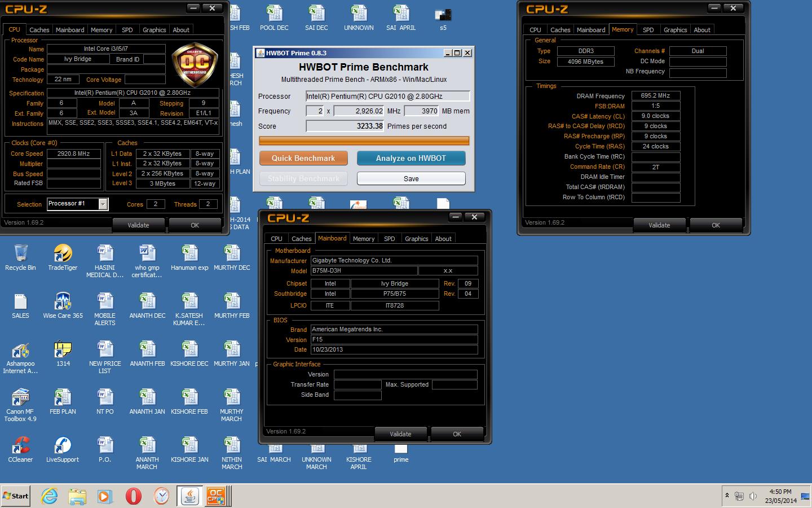Click Validate in left CPU-Z window
The width and height of the screenshot is (812, 508).
(138, 225)
